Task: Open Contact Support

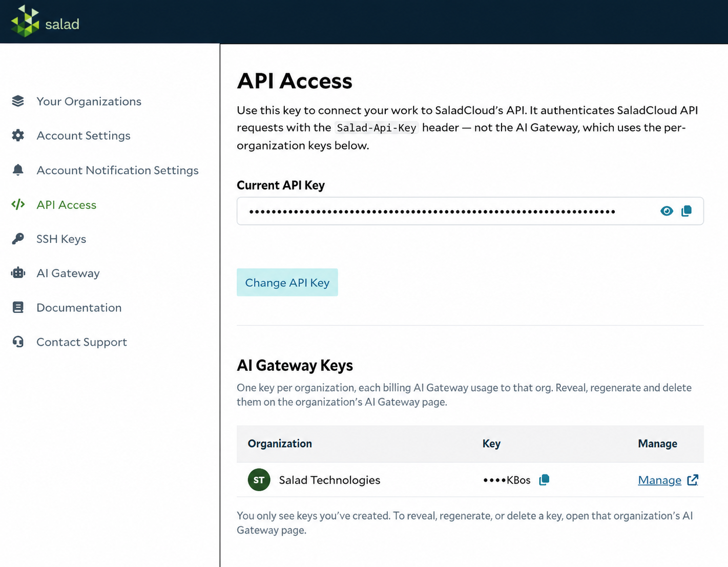Action: coord(81,342)
